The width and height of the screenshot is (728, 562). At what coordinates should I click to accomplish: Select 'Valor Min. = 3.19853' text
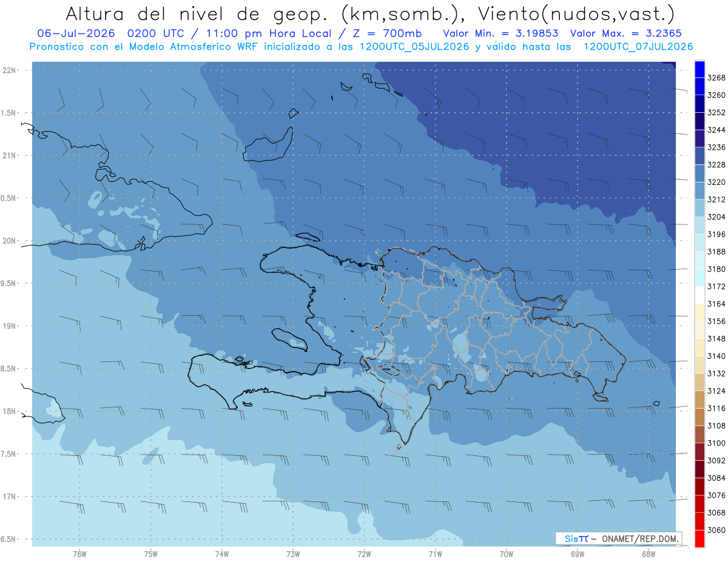point(501,33)
